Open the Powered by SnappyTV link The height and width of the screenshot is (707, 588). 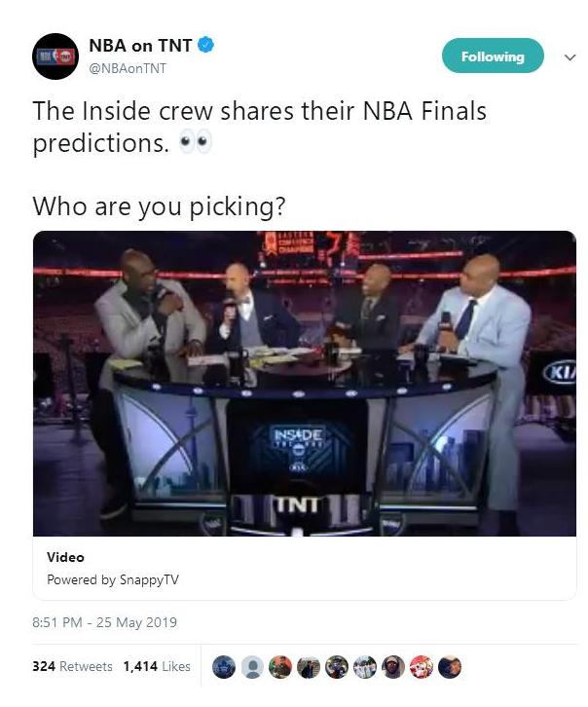pos(113,579)
